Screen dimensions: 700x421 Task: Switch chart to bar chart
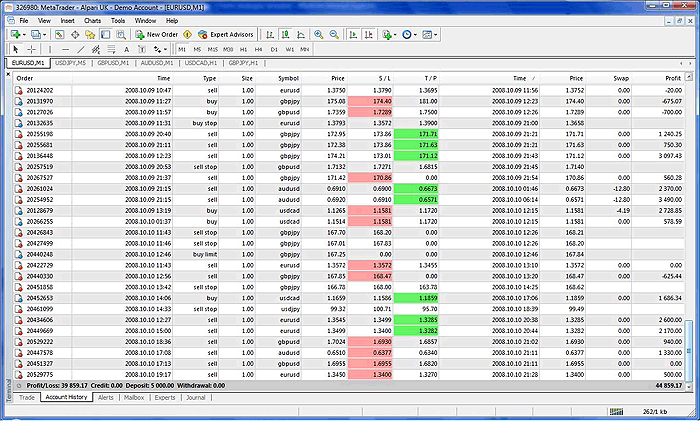tap(270, 34)
